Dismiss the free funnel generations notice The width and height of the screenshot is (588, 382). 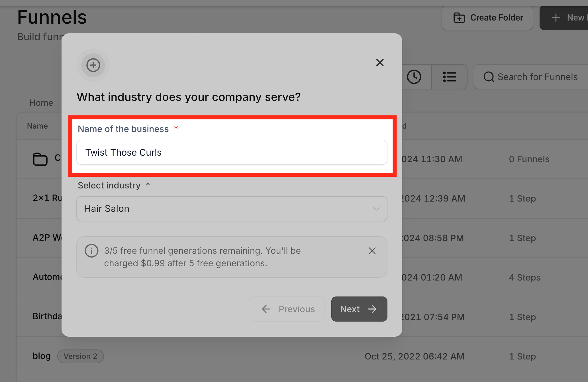[x=372, y=251]
